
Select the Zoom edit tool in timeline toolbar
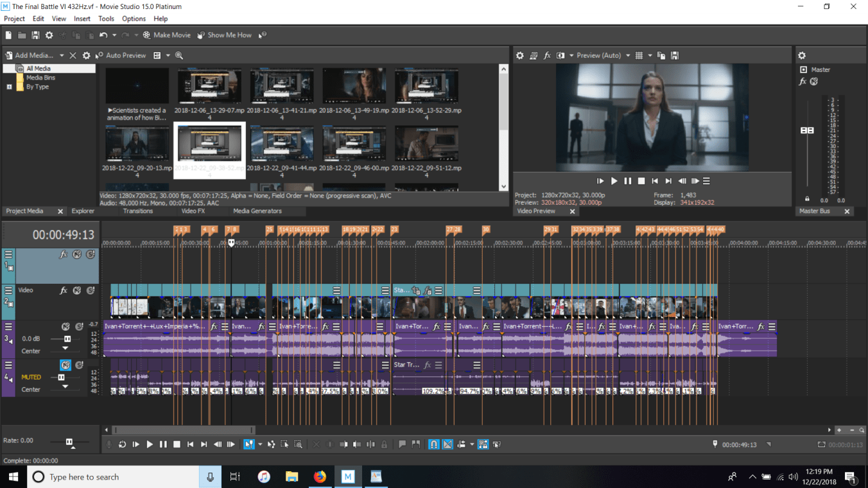[299, 444]
